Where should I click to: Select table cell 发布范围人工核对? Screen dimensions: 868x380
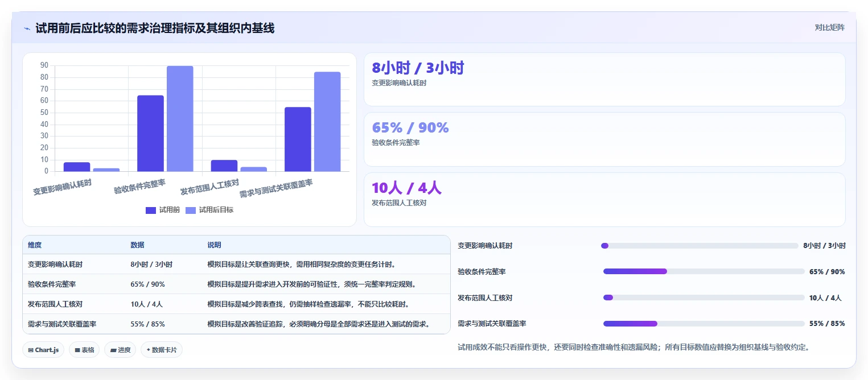click(x=55, y=304)
